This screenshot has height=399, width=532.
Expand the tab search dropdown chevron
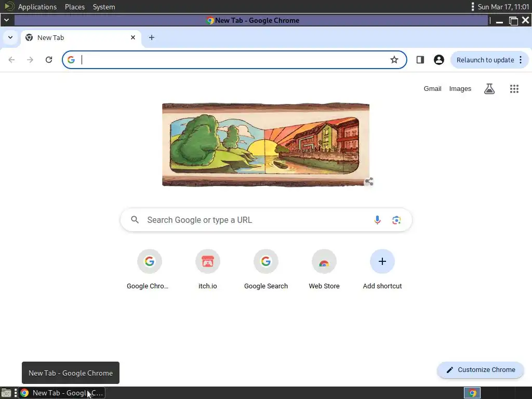coord(10,37)
